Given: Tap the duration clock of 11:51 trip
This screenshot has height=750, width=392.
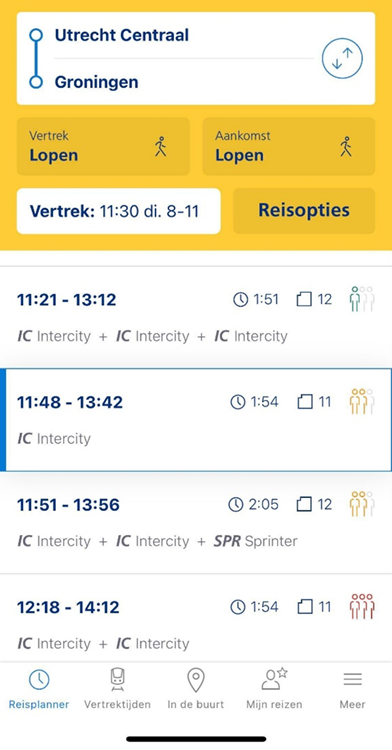Looking at the screenshot, I should click(x=235, y=504).
